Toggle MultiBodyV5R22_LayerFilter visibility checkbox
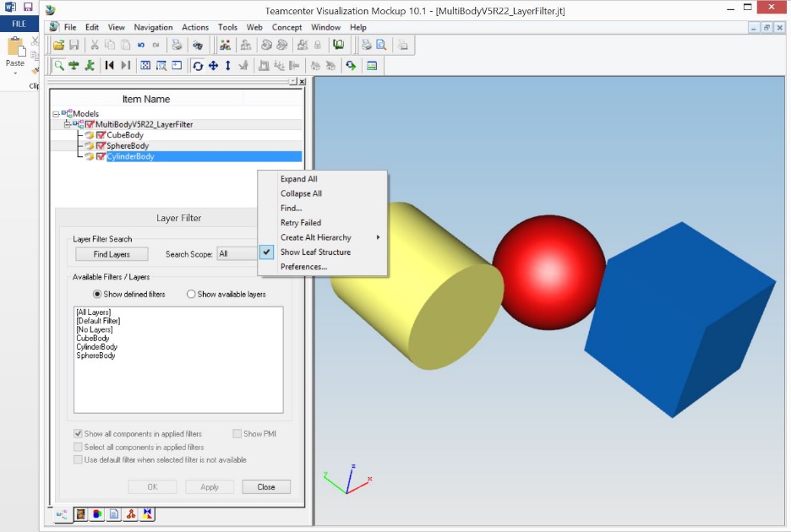Image resolution: width=791 pixels, height=532 pixels. pyautogui.click(x=90, y=124)
